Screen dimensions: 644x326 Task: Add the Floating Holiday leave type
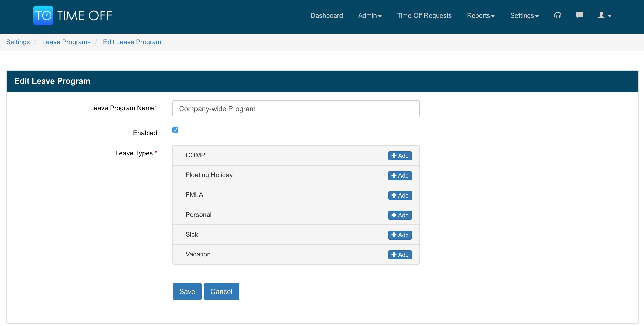coord(400,175)
